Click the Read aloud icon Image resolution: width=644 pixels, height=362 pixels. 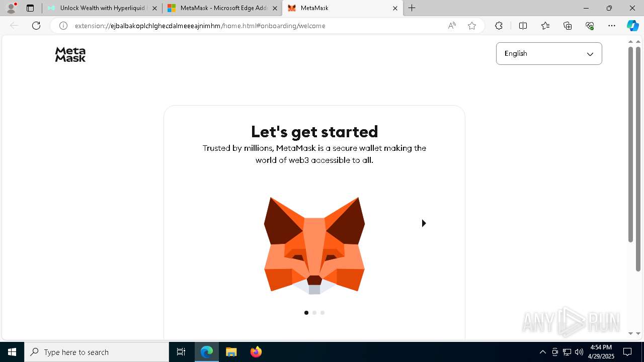[452, 26]
